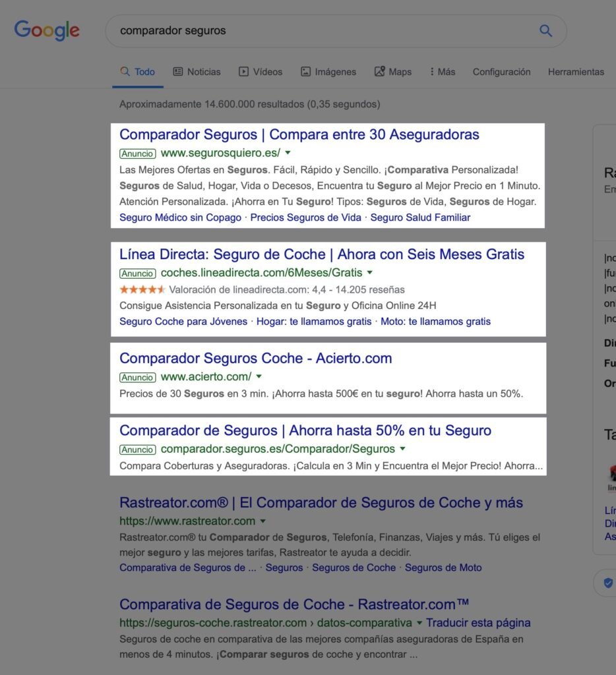Switch to the Noticias tab
The width and height of the screenshot is (616, 675).
click(197, 72)
